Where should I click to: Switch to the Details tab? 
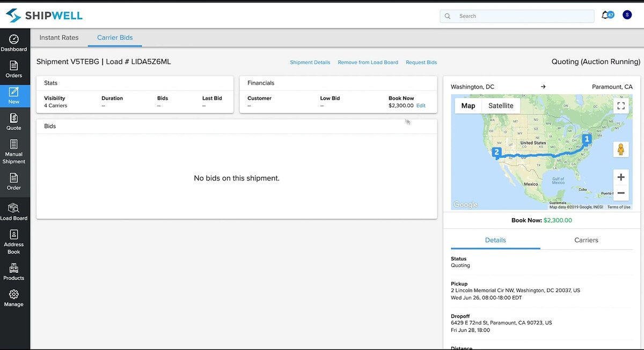tap(495, 240)
